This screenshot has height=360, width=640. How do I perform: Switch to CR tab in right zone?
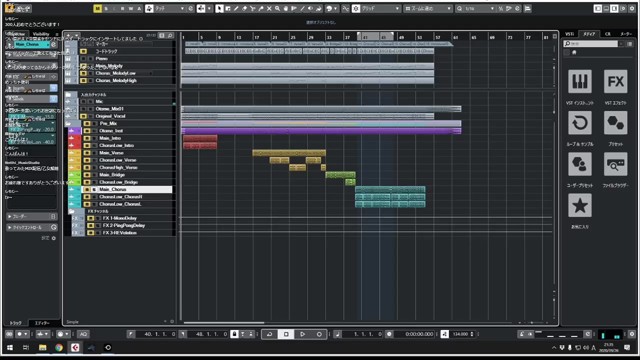coord(608,34)
